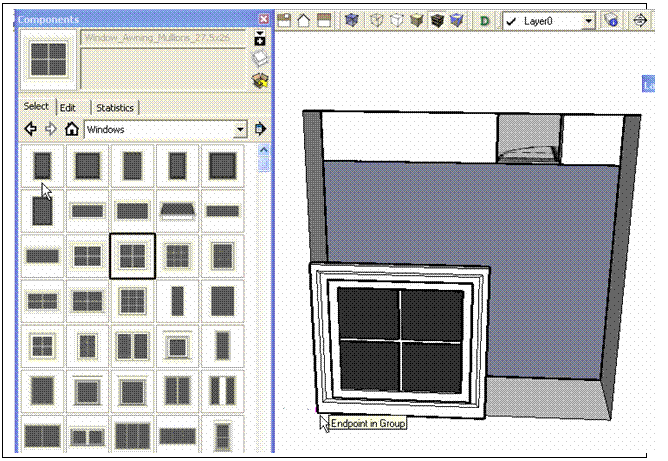Select the Front view house icon
This screenshot has height=461, width=668.
click(304, 20)
